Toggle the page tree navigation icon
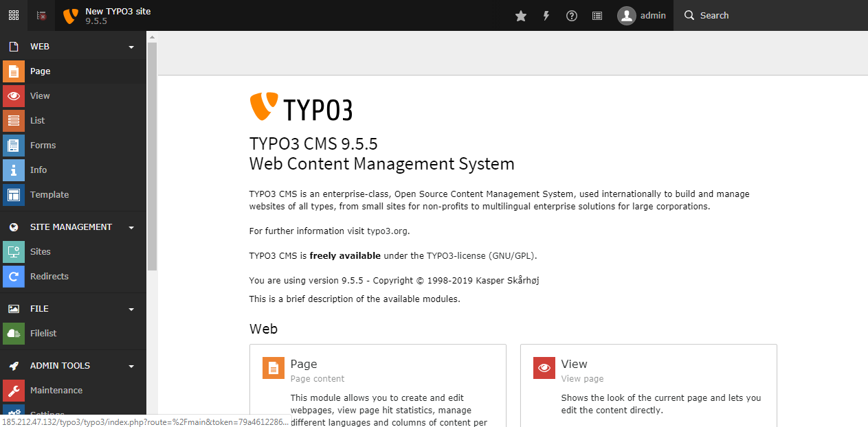868x427 pixels. tap(41, 15)
